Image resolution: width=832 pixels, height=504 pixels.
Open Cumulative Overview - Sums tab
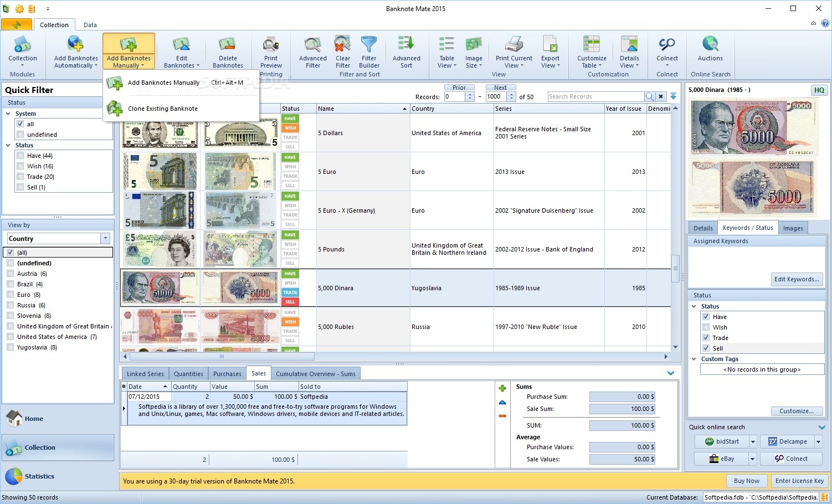coord(316,374)
